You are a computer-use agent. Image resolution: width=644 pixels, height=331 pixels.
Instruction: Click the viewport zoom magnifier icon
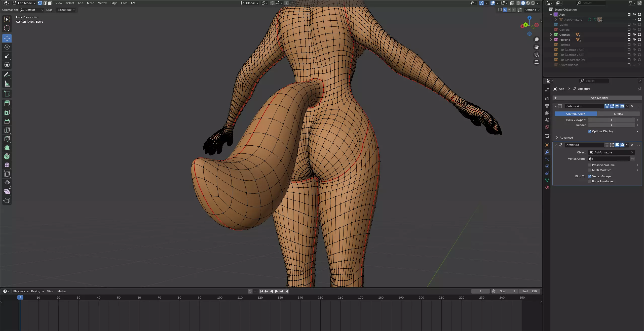pos(537,39)
